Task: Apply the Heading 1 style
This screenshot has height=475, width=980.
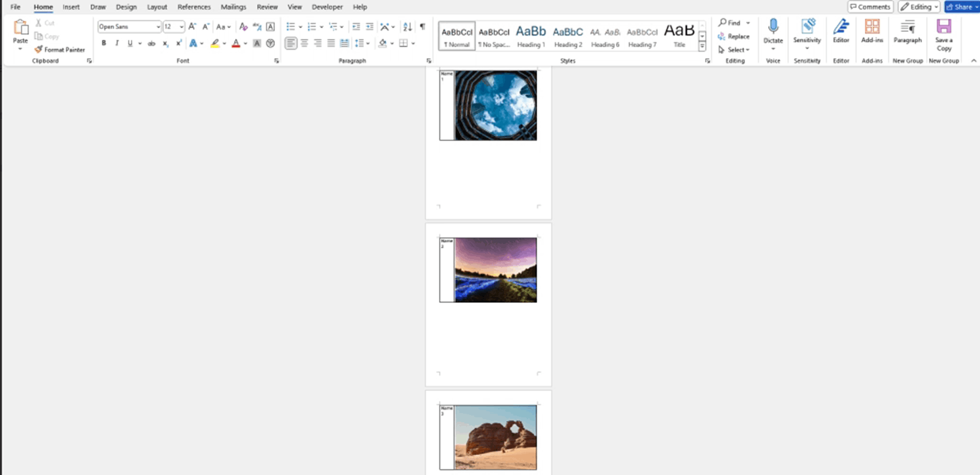Action: click(531, 36)
